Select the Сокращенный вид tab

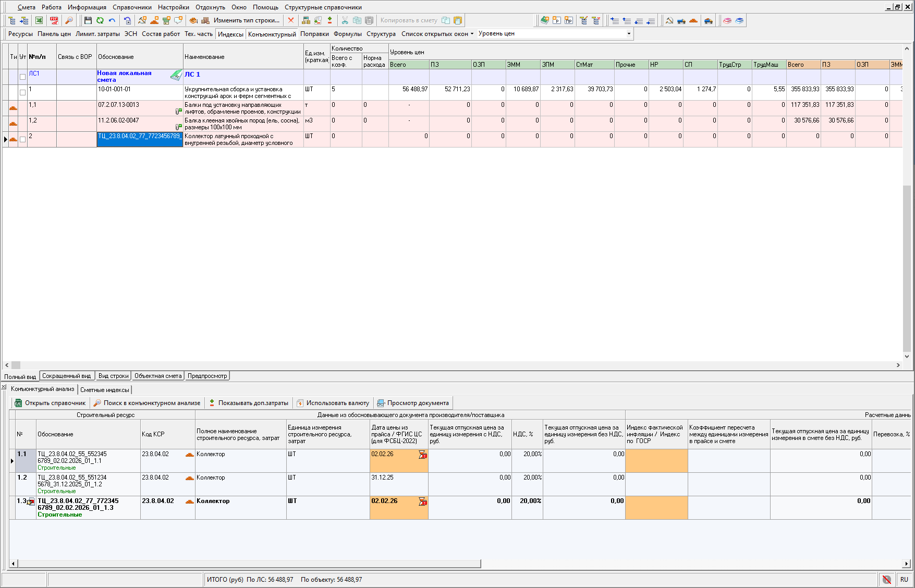click(66, 376)
